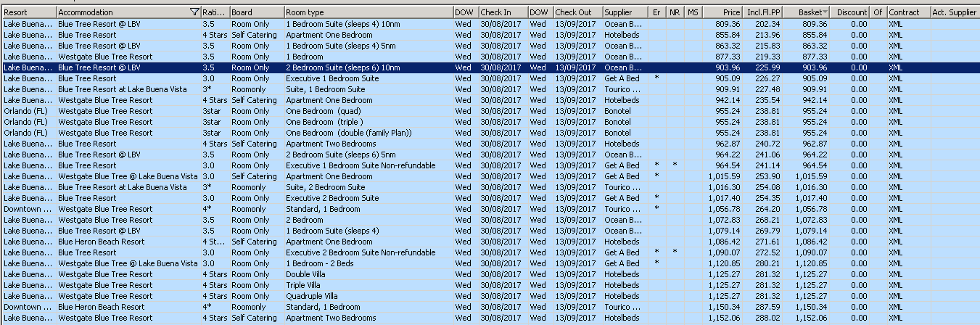980x325 pixels.
Task: Select the Triple Villa row
Action: pyautogui.click(x=490, y=285)
